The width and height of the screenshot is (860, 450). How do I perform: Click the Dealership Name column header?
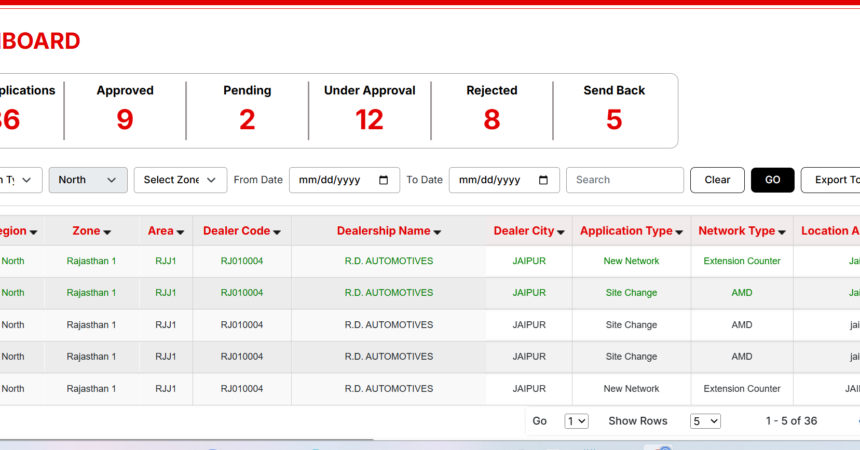[x=388, y=231]
